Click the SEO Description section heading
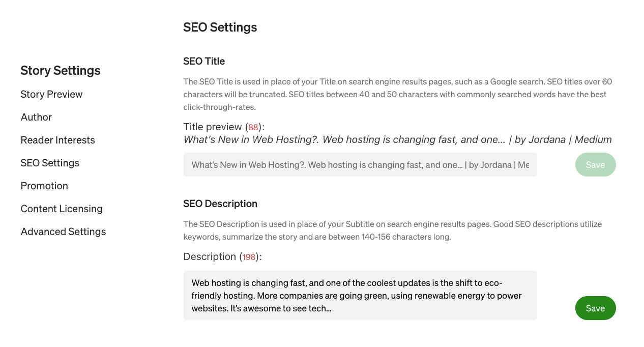 [x=220, y=204]
